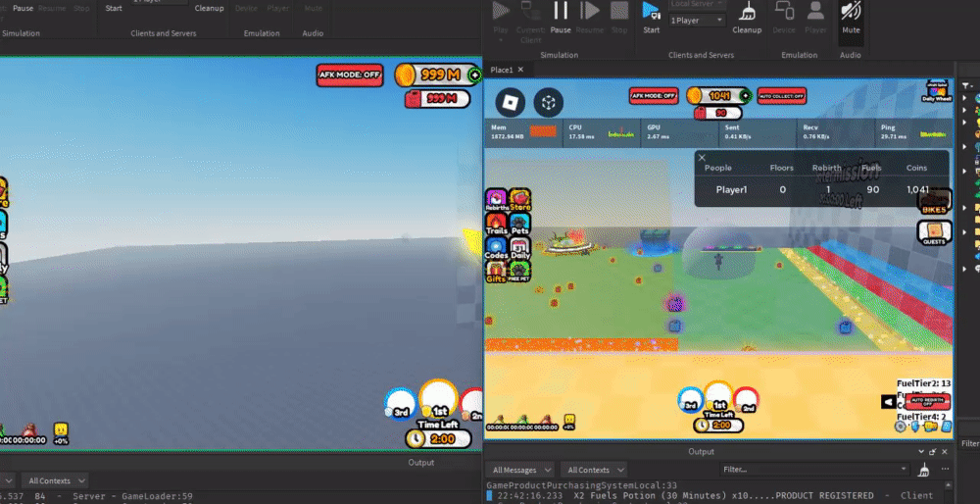Switch to the Place1 tab
980x504 pixels.
(501, 70)
